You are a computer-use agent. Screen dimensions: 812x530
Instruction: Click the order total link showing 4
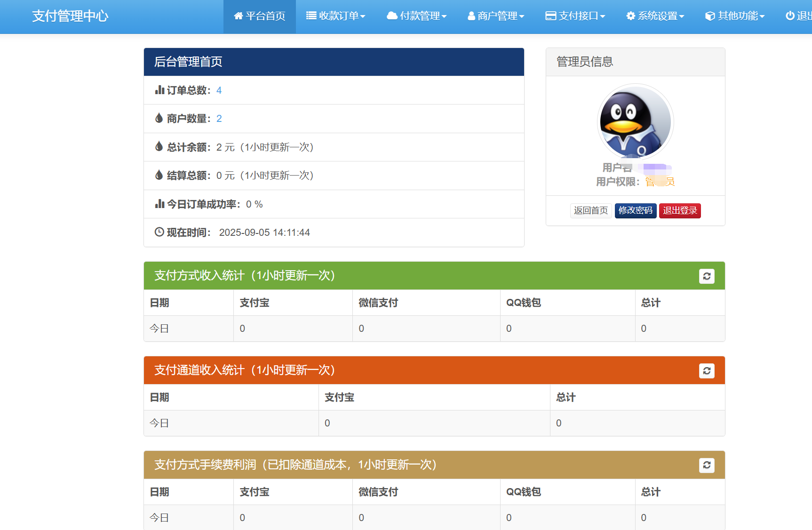click(218, 90)
